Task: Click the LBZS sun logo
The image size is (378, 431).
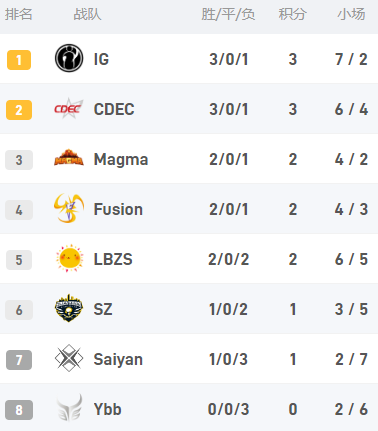Action: click(69, 258)
